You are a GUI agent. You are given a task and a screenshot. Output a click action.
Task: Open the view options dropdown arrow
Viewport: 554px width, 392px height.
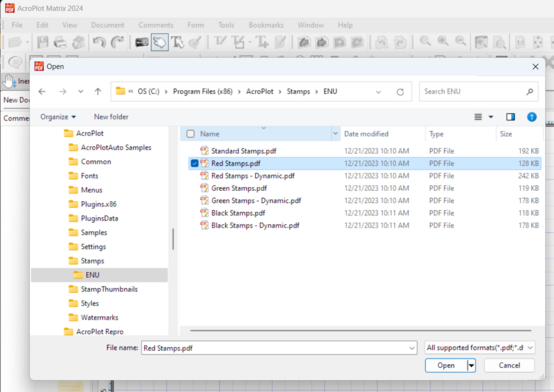pos(491,117)
